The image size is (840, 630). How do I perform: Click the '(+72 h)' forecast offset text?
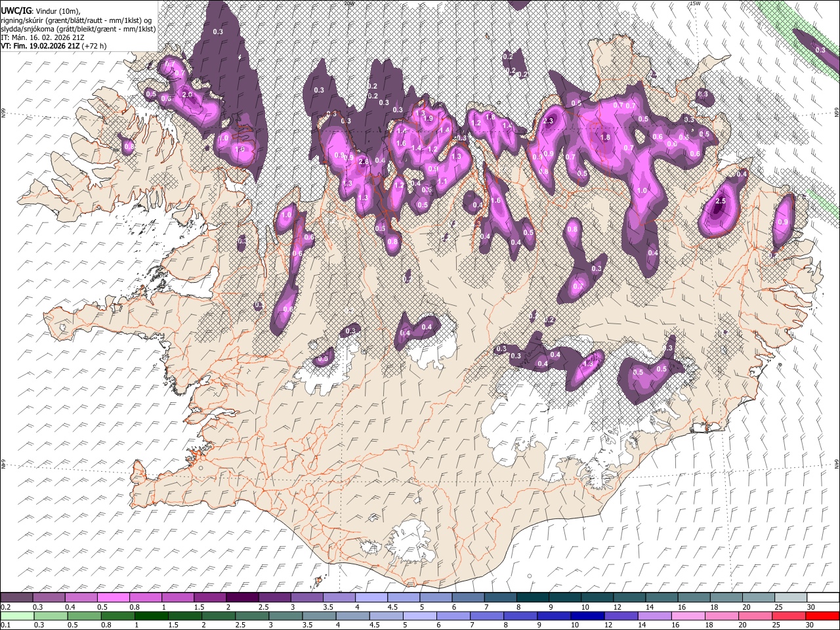pos(94,46)
